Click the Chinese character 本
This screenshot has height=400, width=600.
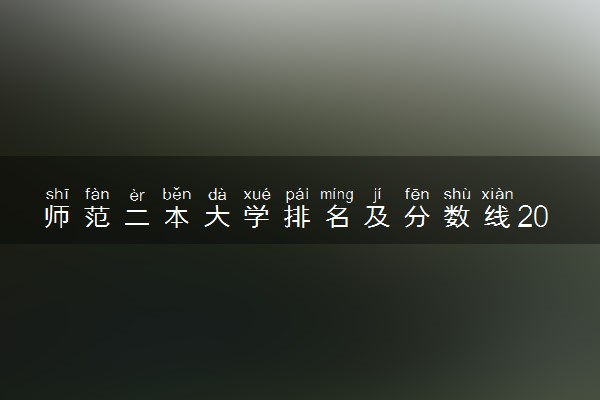177,217
